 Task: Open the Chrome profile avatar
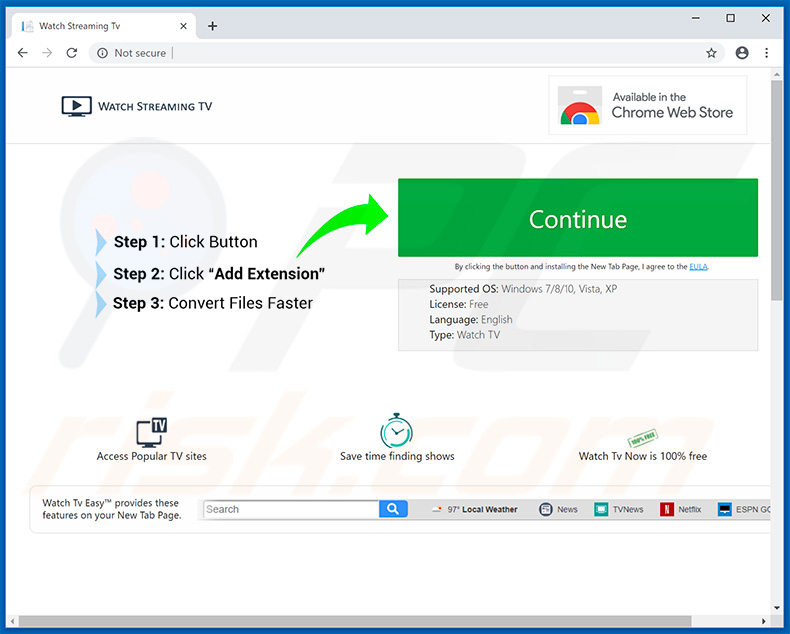click(x=742, y=53)
